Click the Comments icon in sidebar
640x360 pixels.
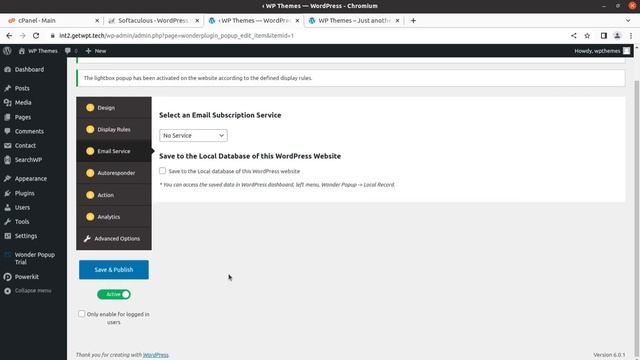pos(7,131)
